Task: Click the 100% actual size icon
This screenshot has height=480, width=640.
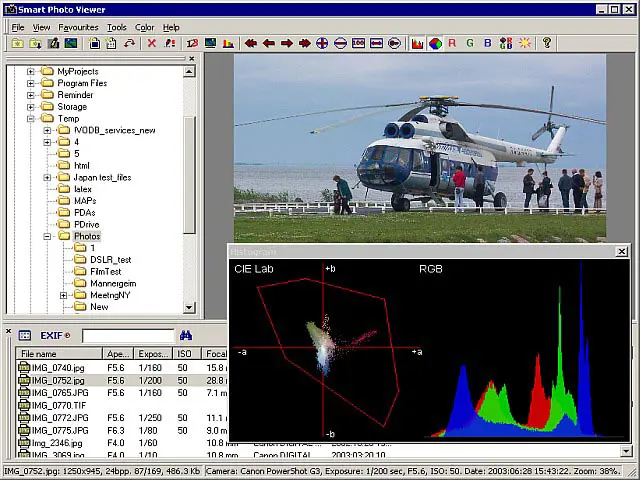Action: click(358, 44)
